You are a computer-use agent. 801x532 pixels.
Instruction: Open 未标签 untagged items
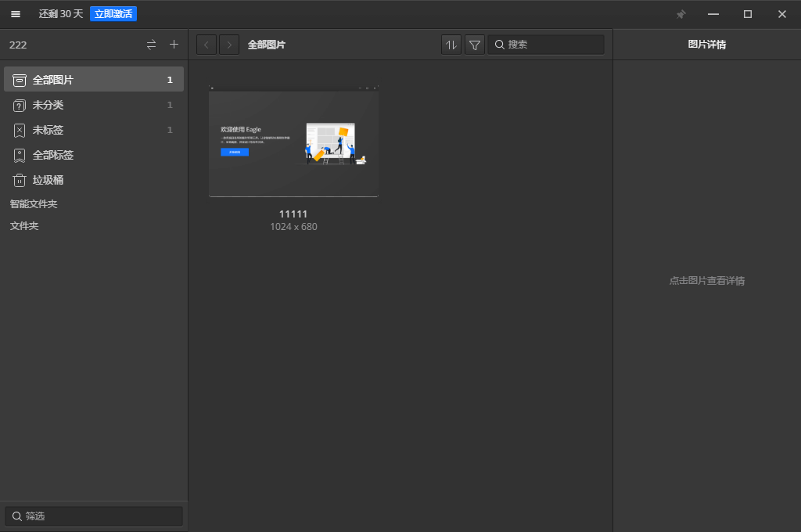click(48, 130)
